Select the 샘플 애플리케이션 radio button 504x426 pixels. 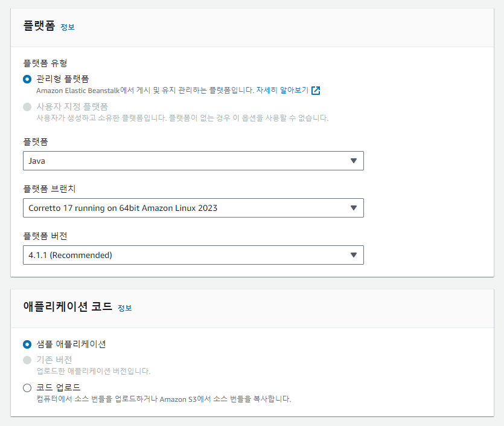click(27, 344)
